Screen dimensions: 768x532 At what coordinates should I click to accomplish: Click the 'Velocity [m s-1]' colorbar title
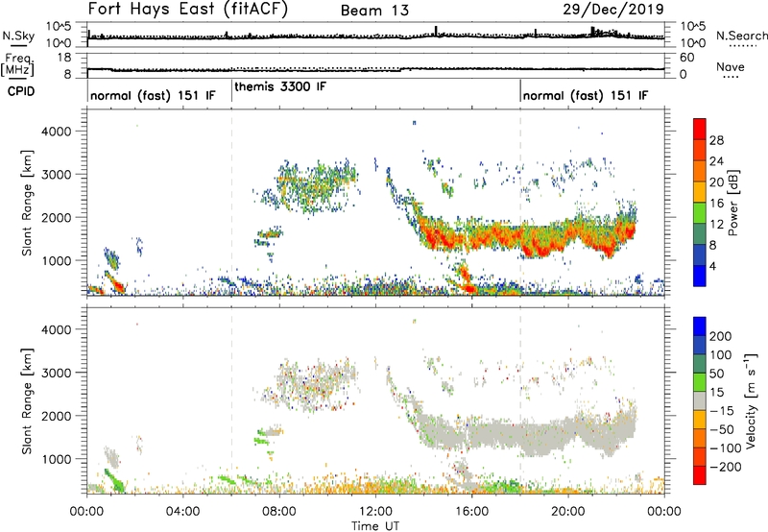tap(751, 400)
